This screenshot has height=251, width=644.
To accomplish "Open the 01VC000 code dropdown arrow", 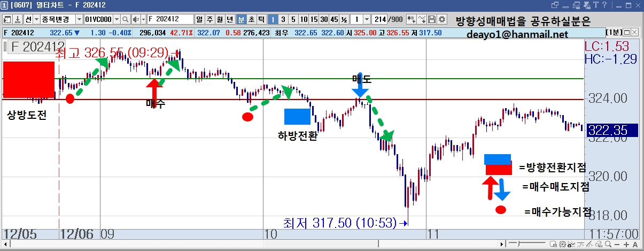I will (116, 19).
